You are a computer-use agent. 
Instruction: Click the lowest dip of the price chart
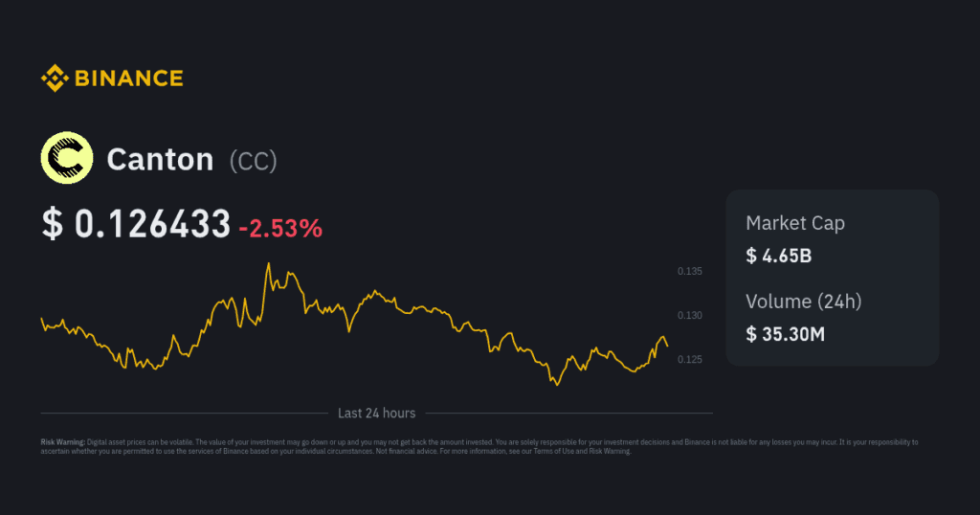(555, 385)
